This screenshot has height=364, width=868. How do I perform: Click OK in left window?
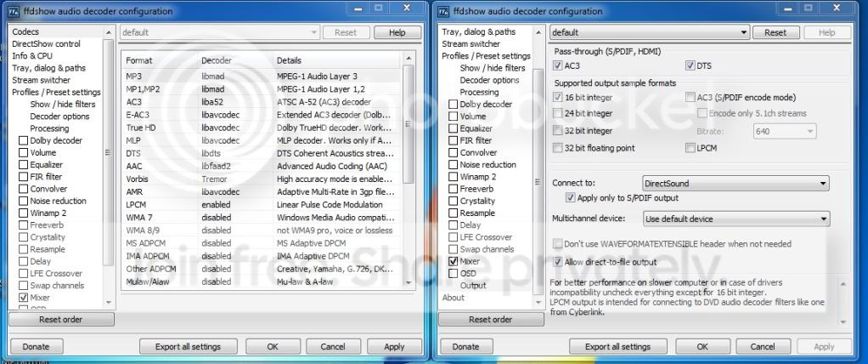tap(273, 347)
